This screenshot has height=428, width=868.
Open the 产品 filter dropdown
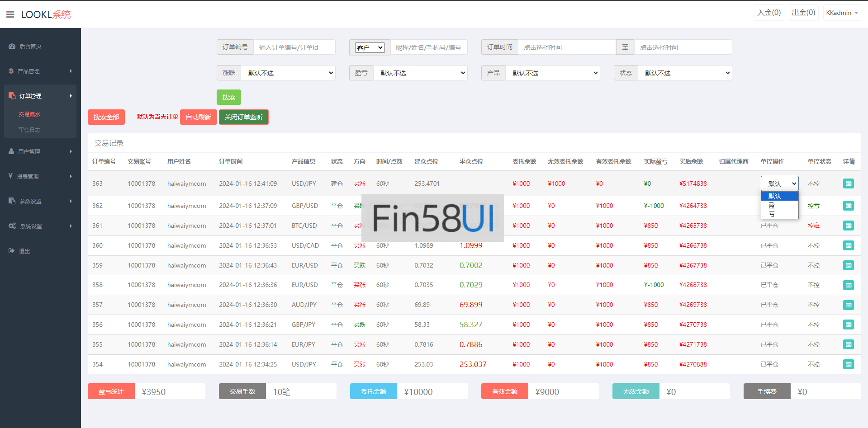click(x=553, y=73)
